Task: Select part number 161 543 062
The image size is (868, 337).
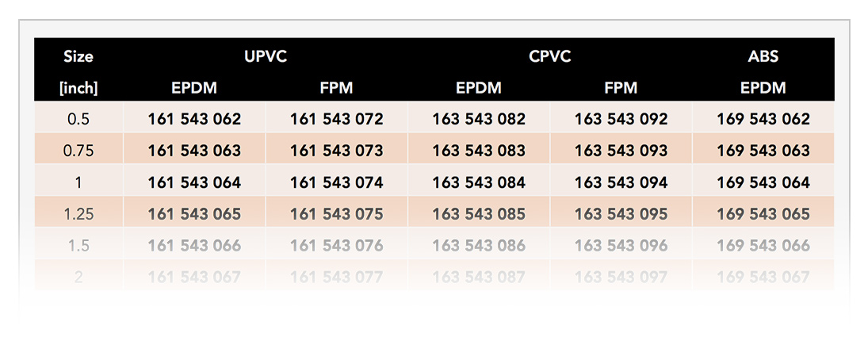Action: 194,119
